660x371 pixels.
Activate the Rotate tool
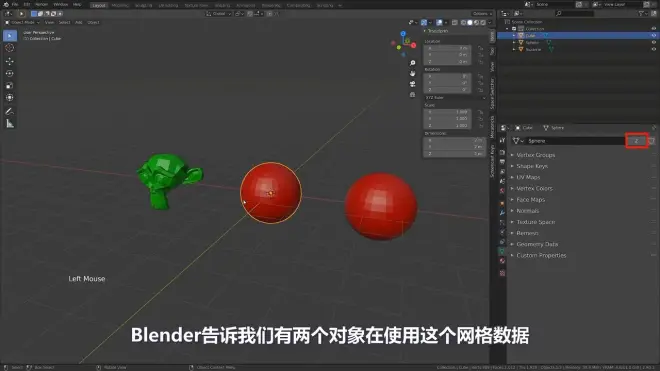(10, 73)
